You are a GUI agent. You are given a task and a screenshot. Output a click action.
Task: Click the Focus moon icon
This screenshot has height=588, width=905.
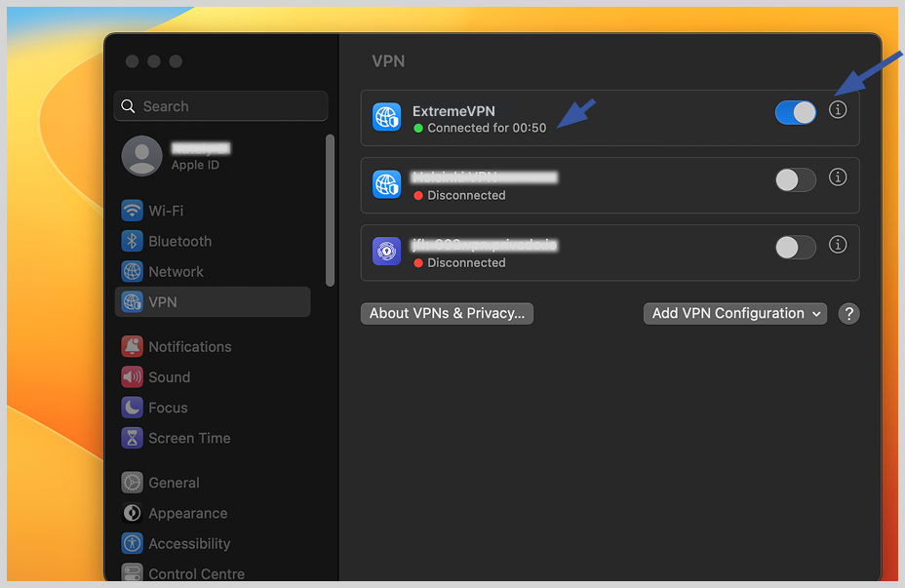133,408
